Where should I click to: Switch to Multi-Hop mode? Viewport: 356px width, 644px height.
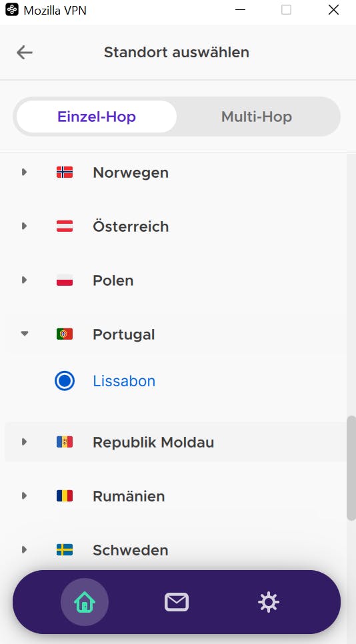257,117
